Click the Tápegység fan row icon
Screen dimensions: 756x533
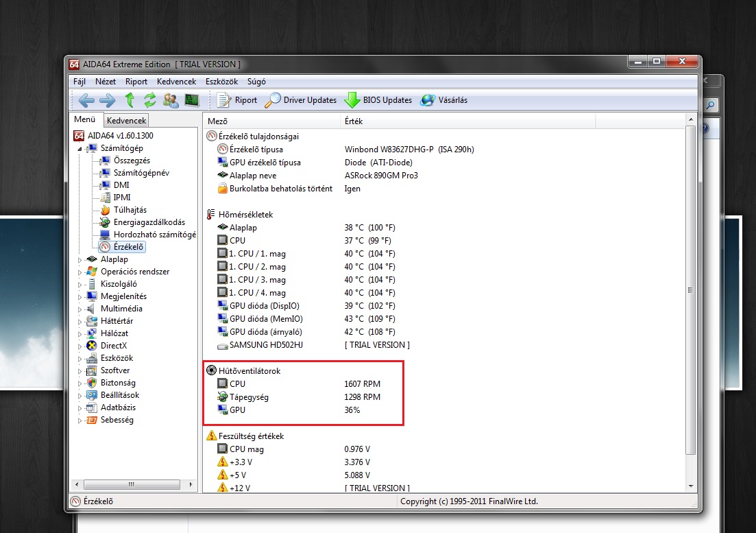pos(222,396)
